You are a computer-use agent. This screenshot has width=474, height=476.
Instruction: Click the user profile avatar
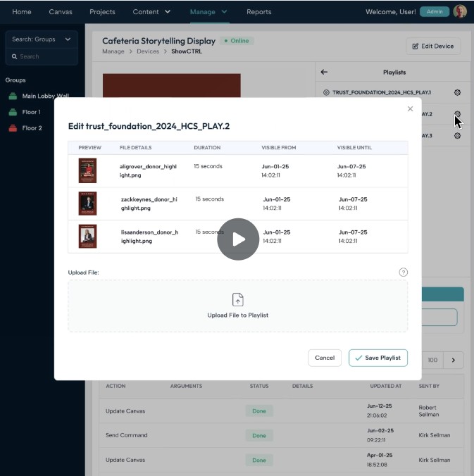click(x=460, y=11)
